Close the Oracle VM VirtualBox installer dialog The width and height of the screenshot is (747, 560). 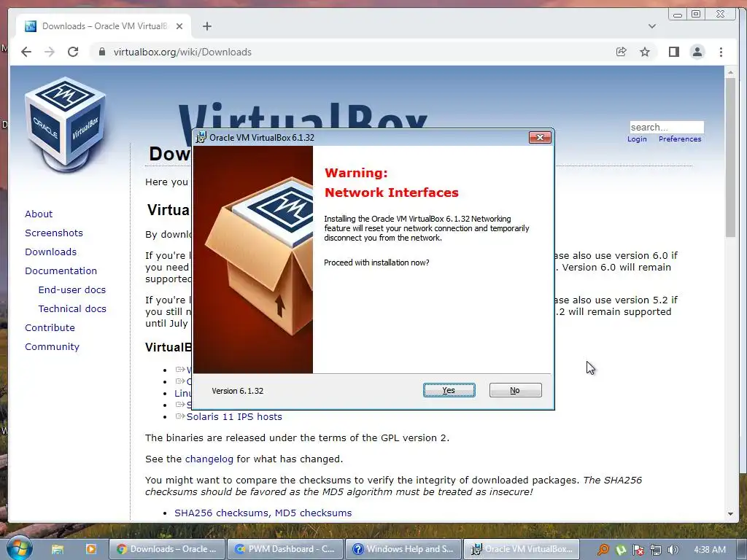540,138
